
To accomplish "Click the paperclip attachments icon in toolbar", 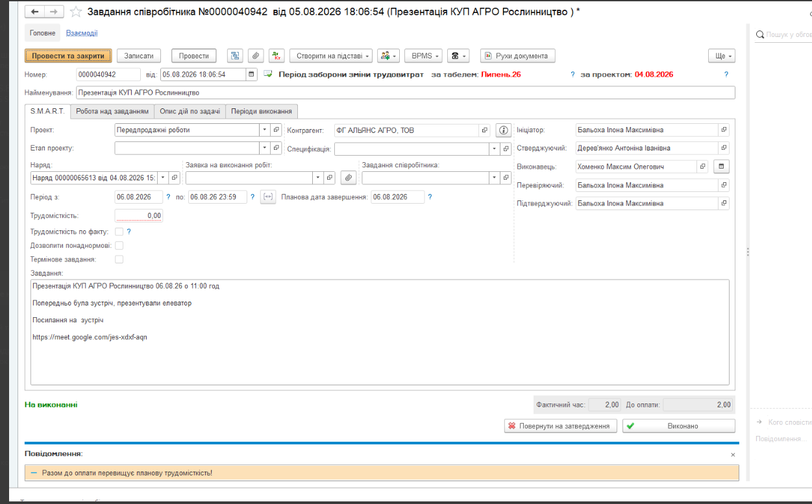I will click(256, 56).
